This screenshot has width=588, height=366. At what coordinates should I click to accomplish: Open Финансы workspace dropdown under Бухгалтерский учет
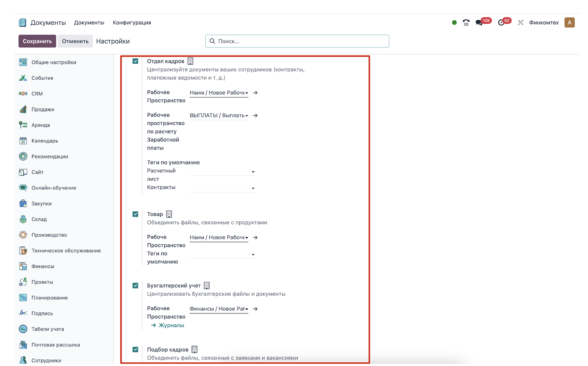pyautogui.click(x=219, y=309)
